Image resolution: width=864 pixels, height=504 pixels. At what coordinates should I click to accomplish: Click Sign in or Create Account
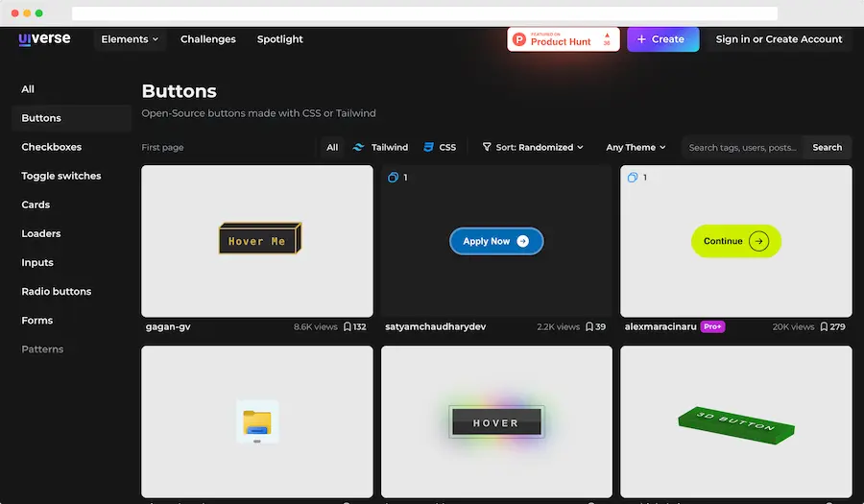pos(779,39)
